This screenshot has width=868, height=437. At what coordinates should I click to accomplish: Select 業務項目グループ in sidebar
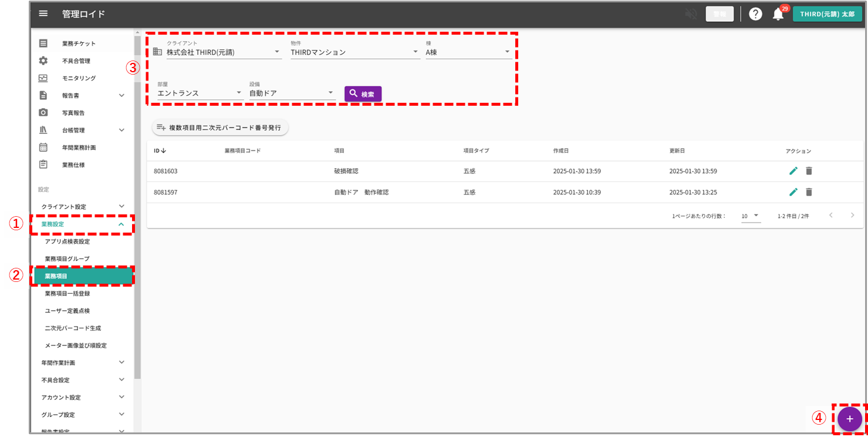click(x=67, y=258)
